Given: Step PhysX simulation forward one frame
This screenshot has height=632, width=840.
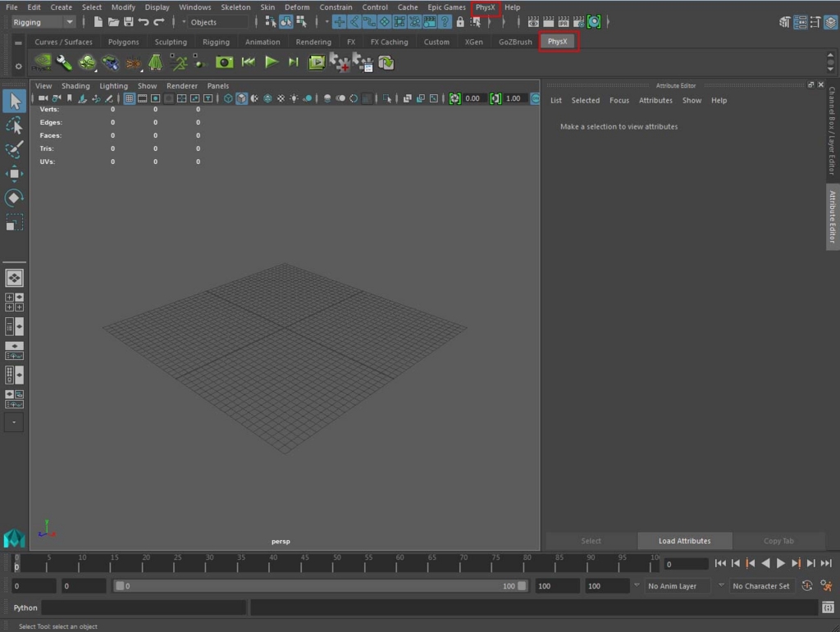Looking at the screenshot, I should [x=293, y=62].
